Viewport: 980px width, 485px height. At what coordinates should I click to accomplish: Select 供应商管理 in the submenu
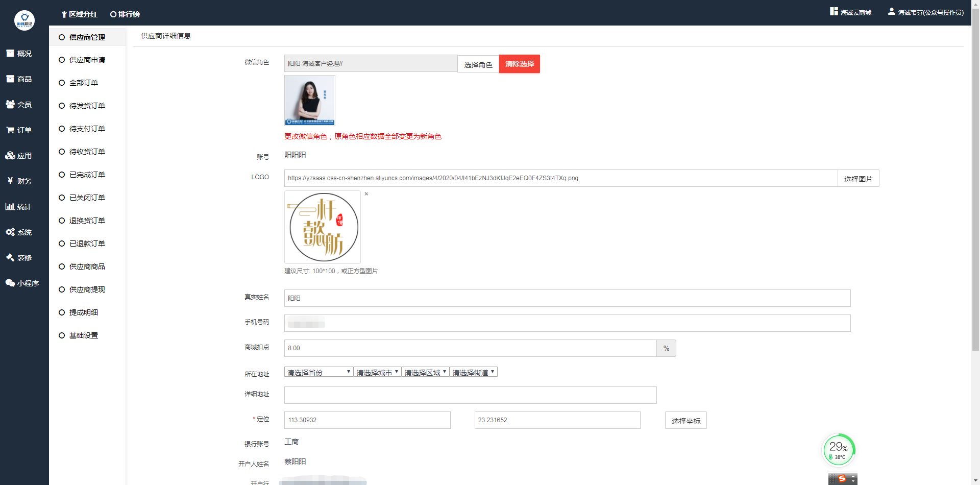pos(87,37)
